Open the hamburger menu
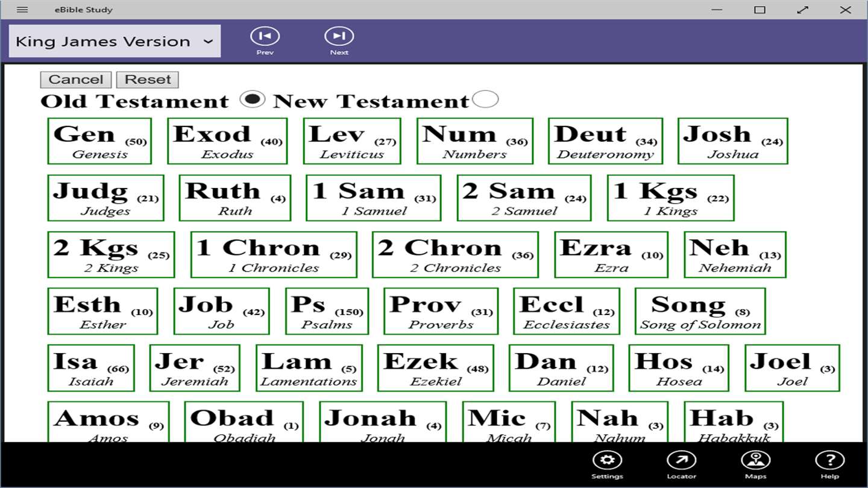 tap(22, 10)
